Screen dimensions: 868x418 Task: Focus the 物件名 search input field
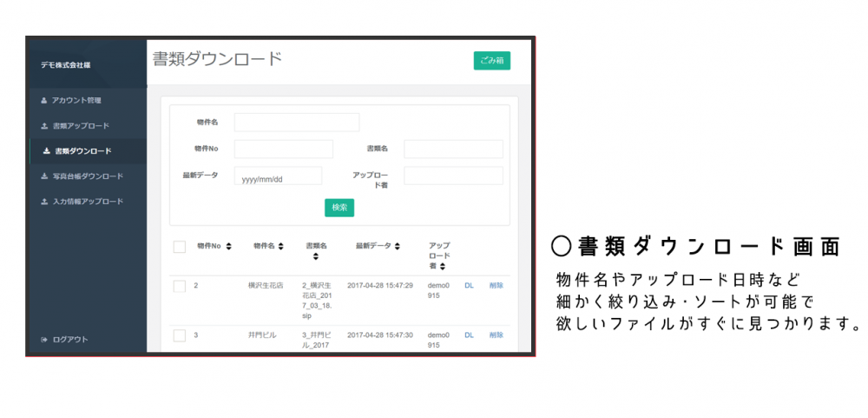coord(297,123)
